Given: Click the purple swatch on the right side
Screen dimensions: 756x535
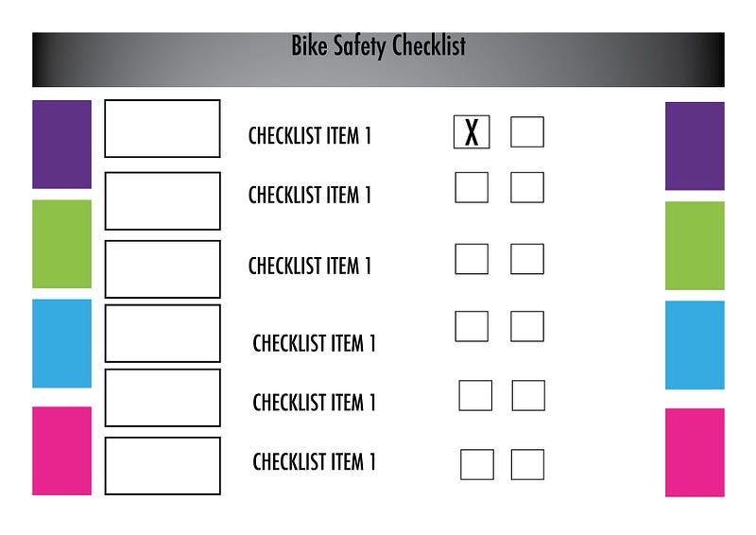Looking at the screenshot, I should (695, 147).
